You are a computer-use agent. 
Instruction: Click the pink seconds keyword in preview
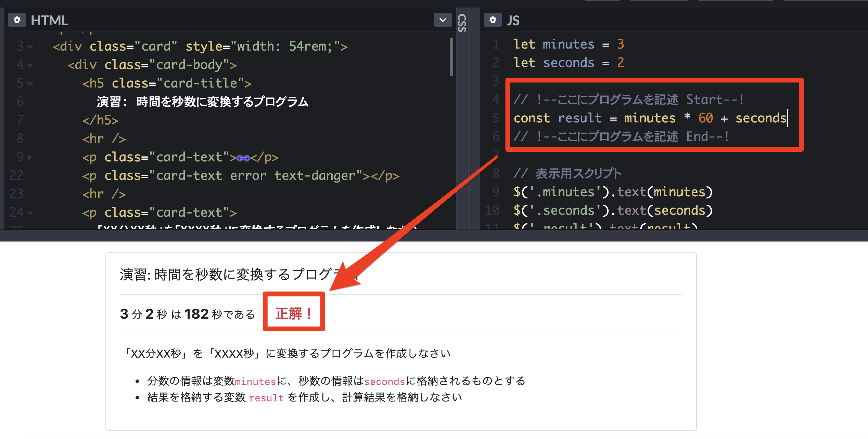(384, 382)
